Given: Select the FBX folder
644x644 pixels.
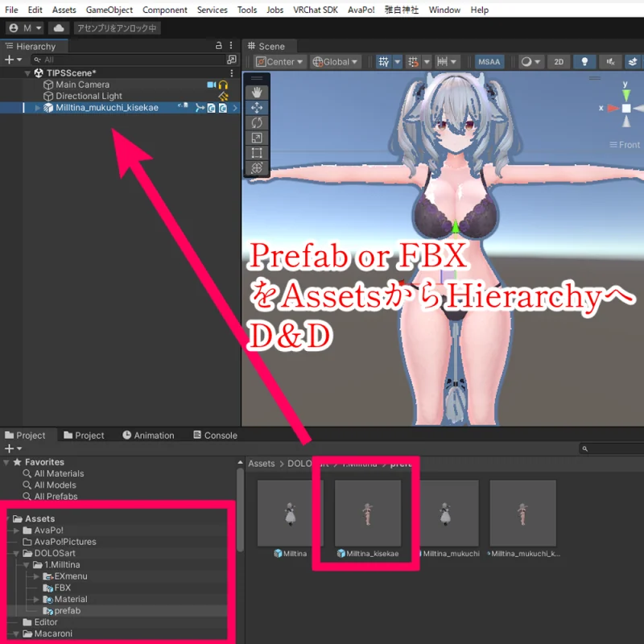Looking at the screenshot, I should tap(57, 588).
